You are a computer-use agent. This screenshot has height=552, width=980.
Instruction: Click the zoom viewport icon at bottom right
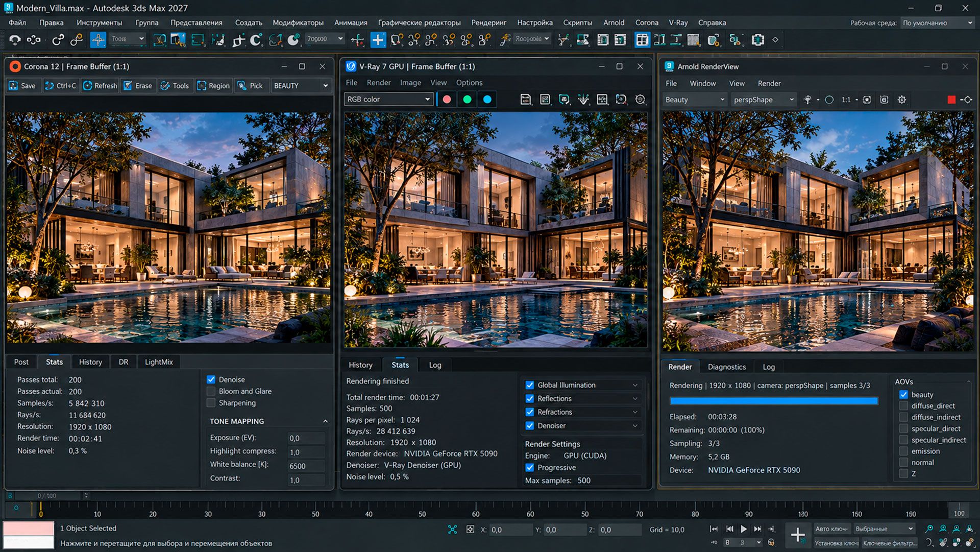tap(929, 529)
